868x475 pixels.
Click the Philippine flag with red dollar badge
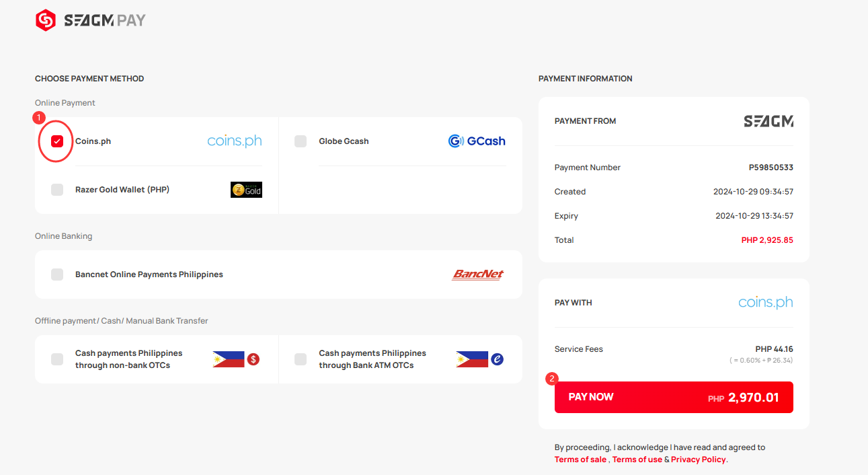tap(236, 359)
